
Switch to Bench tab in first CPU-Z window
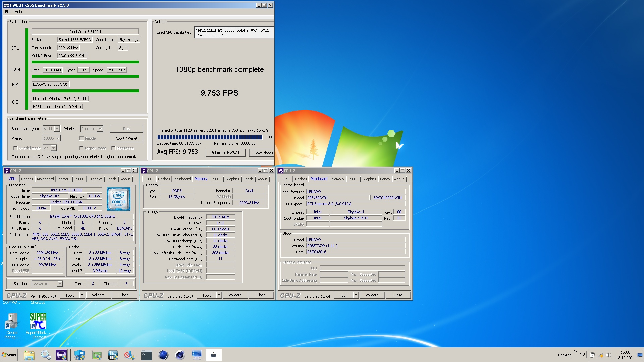[x=111, y=179]
